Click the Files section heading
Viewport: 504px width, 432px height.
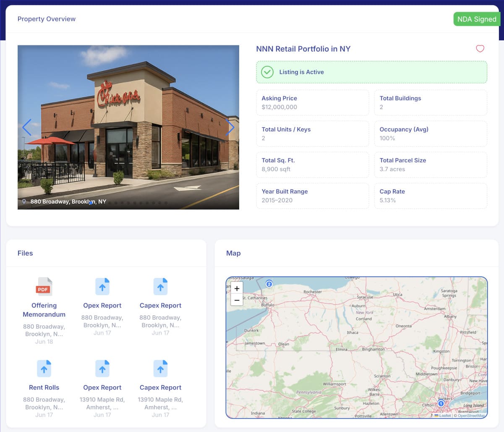tap(25, 253)
